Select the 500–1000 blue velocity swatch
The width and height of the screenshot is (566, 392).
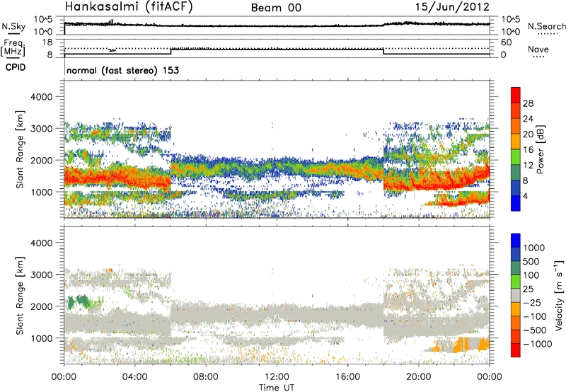pos(516,254)
